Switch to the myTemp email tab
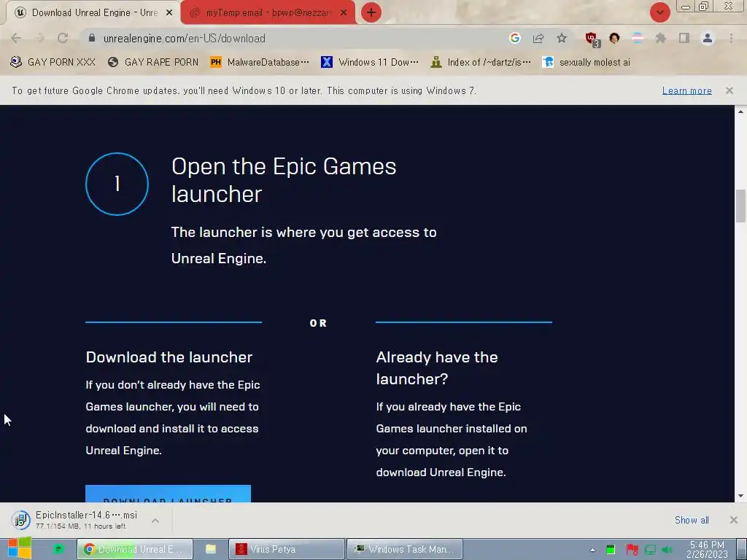Screen dimensions: 747x560 click(x=268, y=13)
